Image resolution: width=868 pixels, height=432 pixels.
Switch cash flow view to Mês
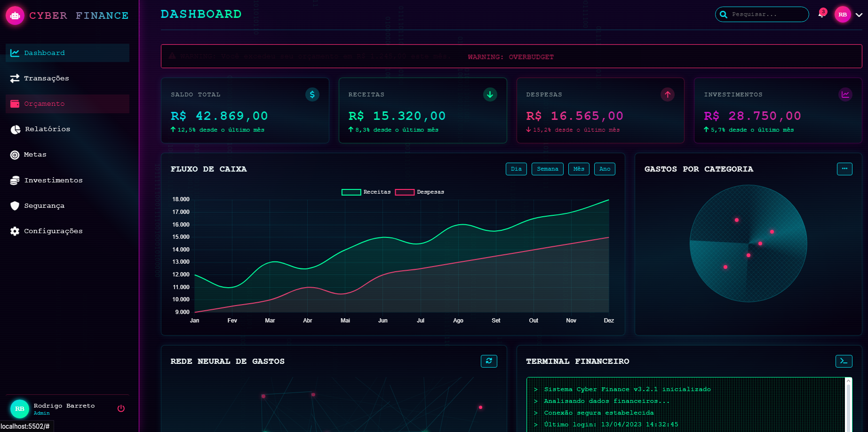pyautogui.click(x=579, y=169)
